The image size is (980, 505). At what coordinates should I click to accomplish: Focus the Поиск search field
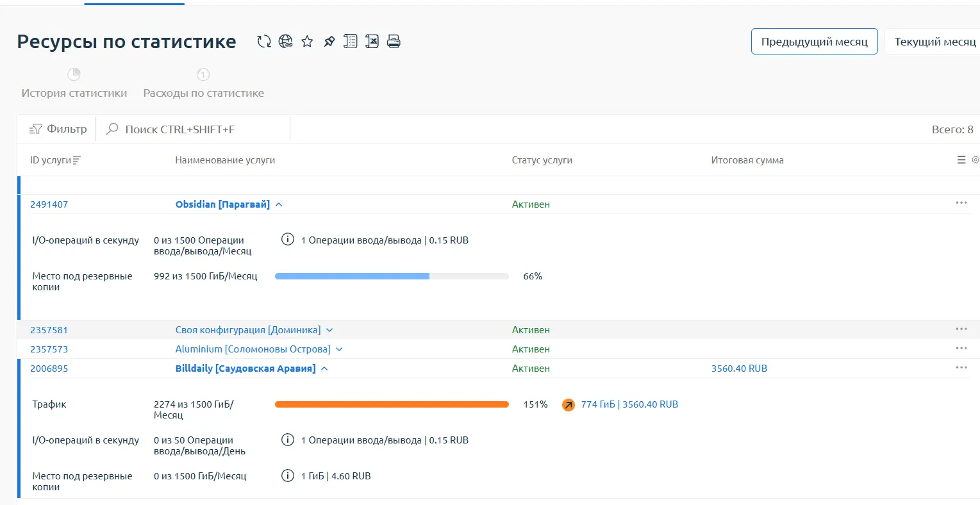[x=192, y=129]
